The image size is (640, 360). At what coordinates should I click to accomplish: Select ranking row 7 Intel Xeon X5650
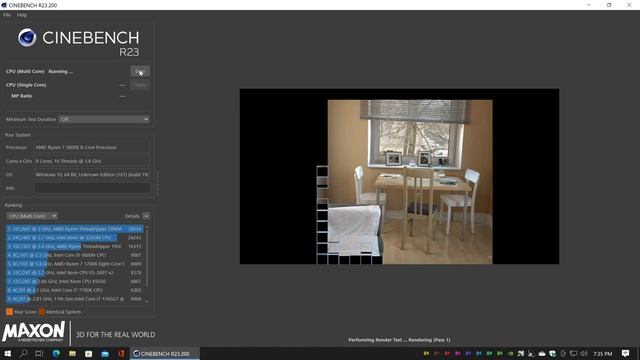(74, 282)
